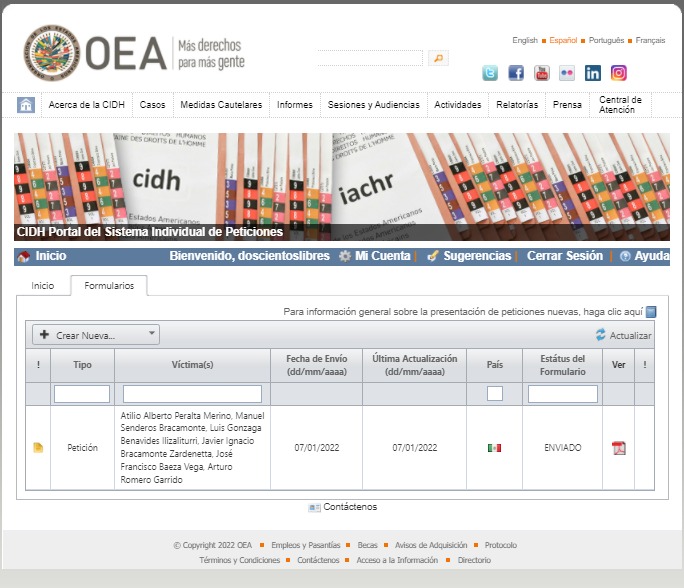684x588 pixels.
Task: Open the Twitter social icon
Action: 490,73
